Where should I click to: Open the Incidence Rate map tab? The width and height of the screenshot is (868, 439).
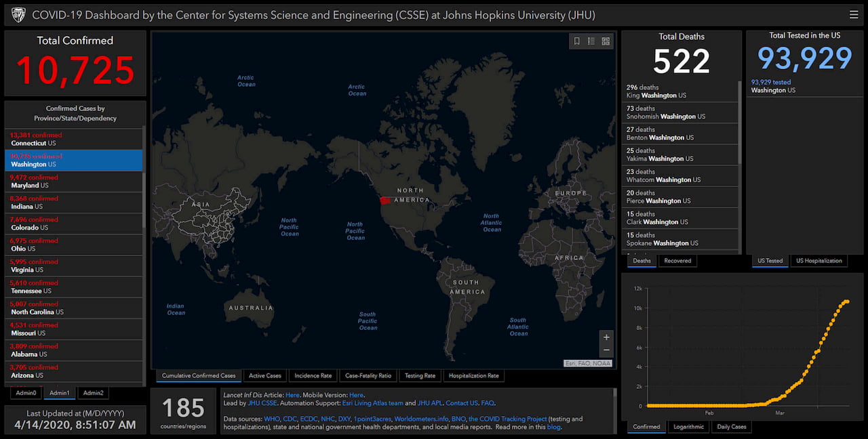(x=313, y=375)
